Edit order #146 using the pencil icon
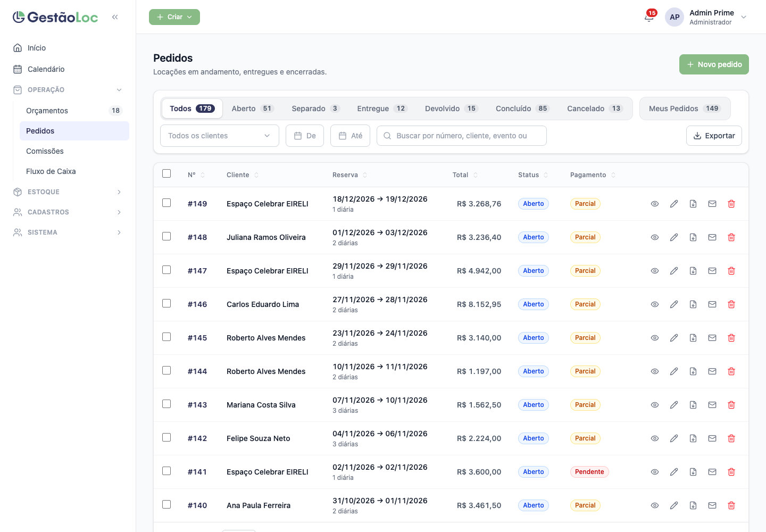This screenshot has height=532, width=766. (674, 304)
